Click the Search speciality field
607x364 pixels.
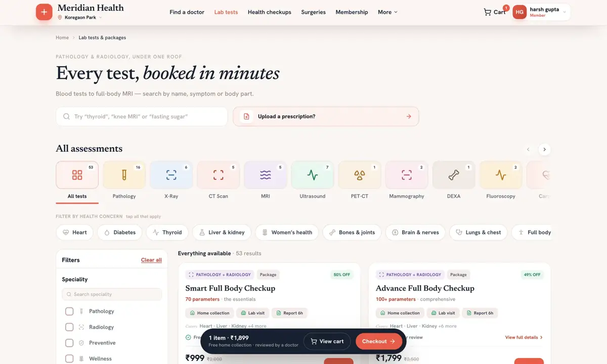coord(112,294)
